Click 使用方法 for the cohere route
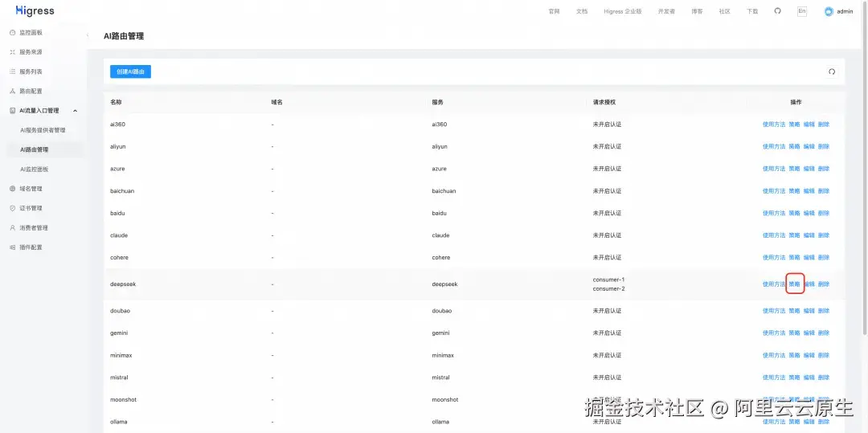 [x=774, y=257]
